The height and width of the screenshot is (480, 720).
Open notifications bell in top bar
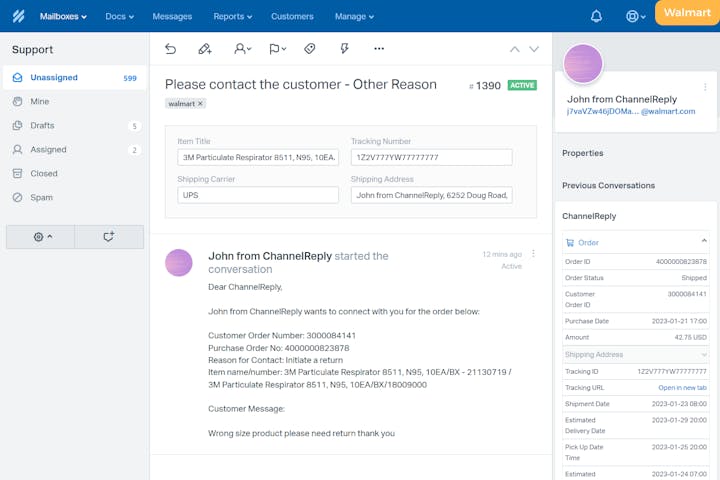[x=597, y=16]
